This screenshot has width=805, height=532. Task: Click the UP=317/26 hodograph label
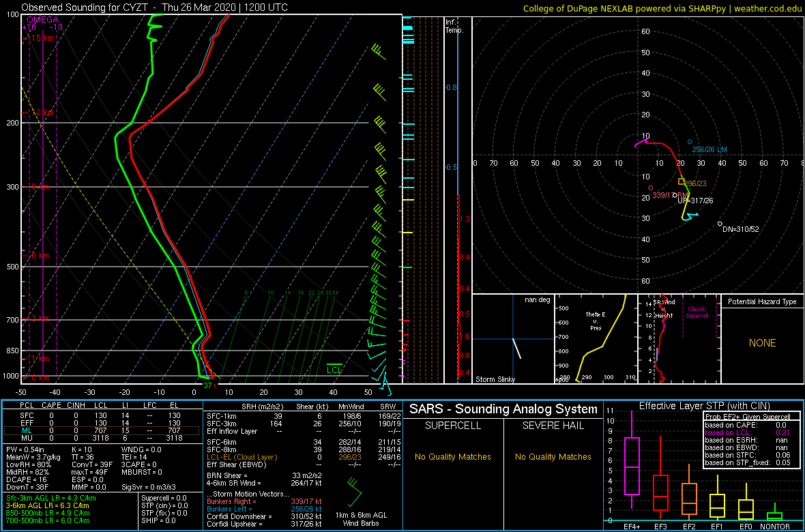[696, 201]
